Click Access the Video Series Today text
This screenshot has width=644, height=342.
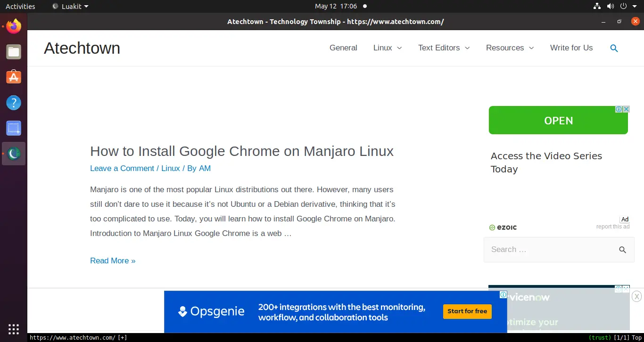(546, 163)
